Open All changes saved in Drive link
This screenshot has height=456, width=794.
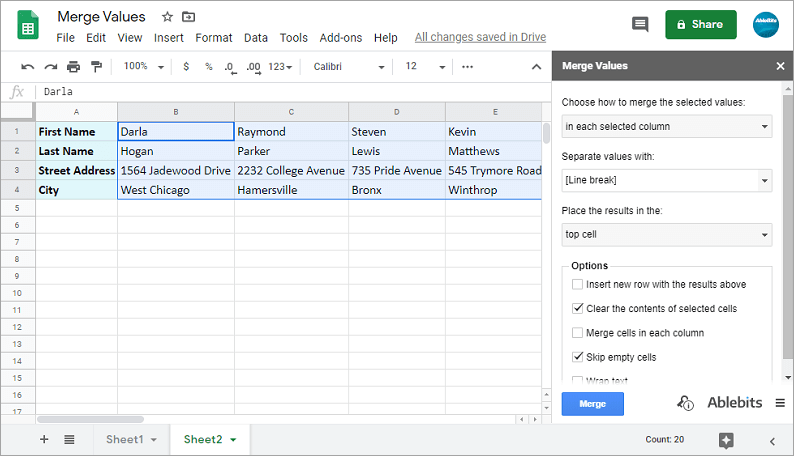tap(480, 37)
